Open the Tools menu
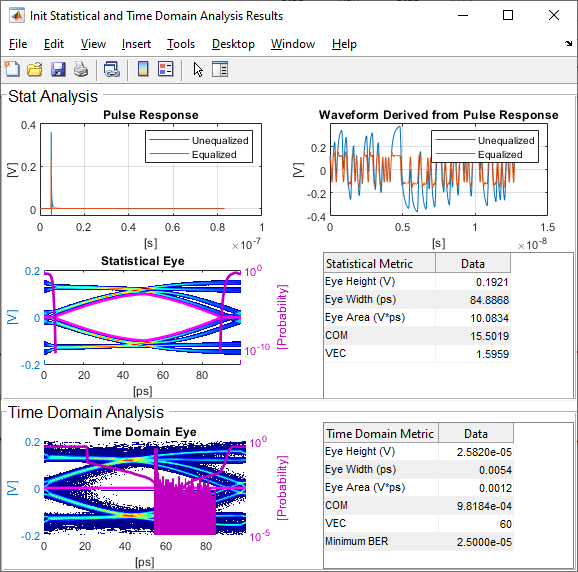578x572 pixels. (181, 44)
